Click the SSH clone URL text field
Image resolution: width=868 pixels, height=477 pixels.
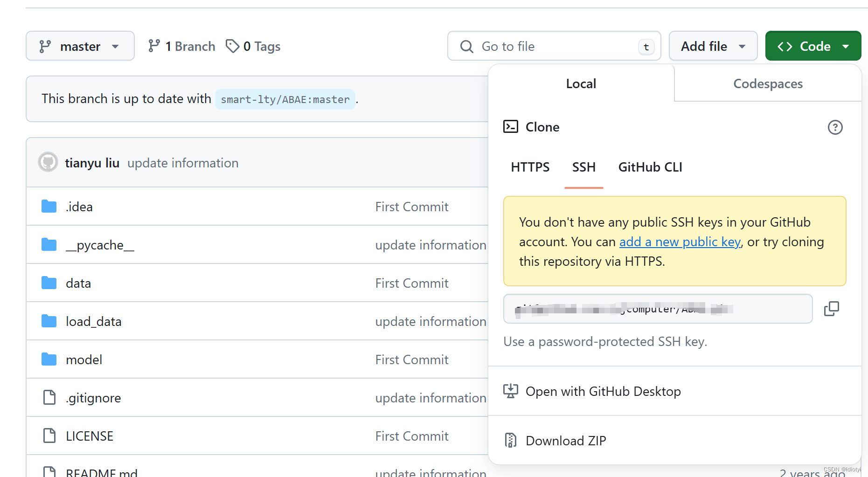(658, 309)
